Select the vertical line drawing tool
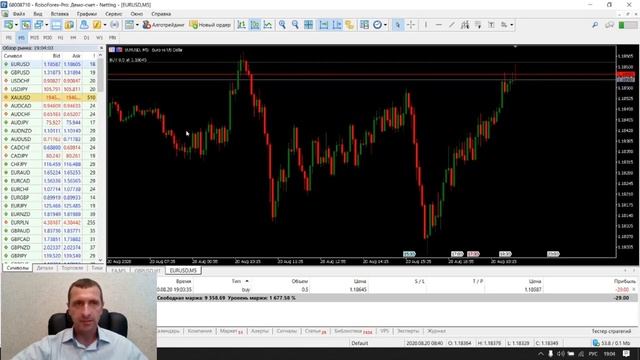 point(425,25)
